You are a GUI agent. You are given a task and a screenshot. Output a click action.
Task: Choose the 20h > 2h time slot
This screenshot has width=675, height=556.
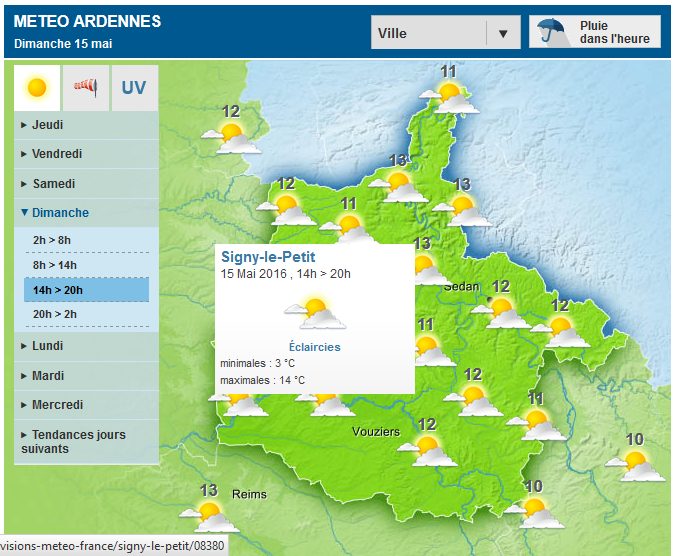[x=55, y=315]
